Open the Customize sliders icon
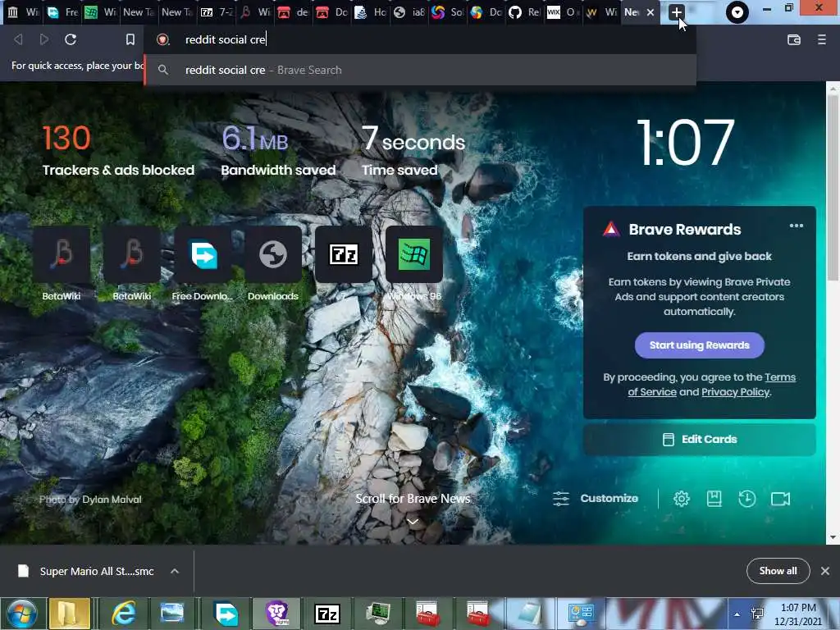The image size is (840, 630). [x=561, y=499]
